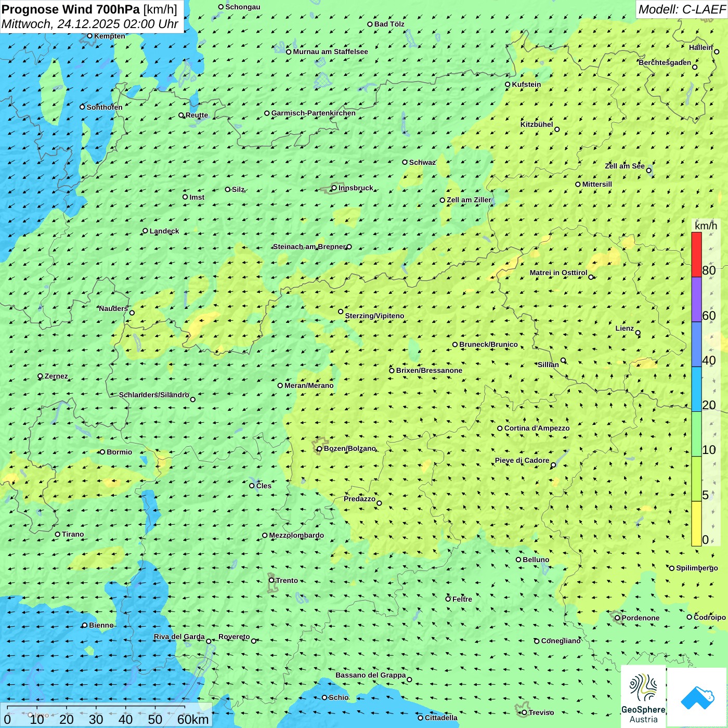Click the Innsbruck city label

(x=356, y=188)
